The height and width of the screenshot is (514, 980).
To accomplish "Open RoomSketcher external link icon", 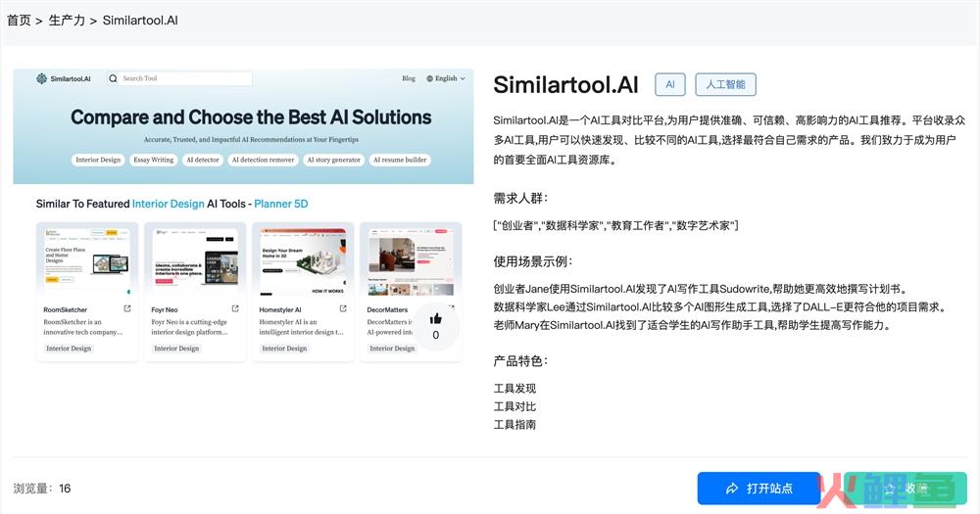I will tap(126, 309).
